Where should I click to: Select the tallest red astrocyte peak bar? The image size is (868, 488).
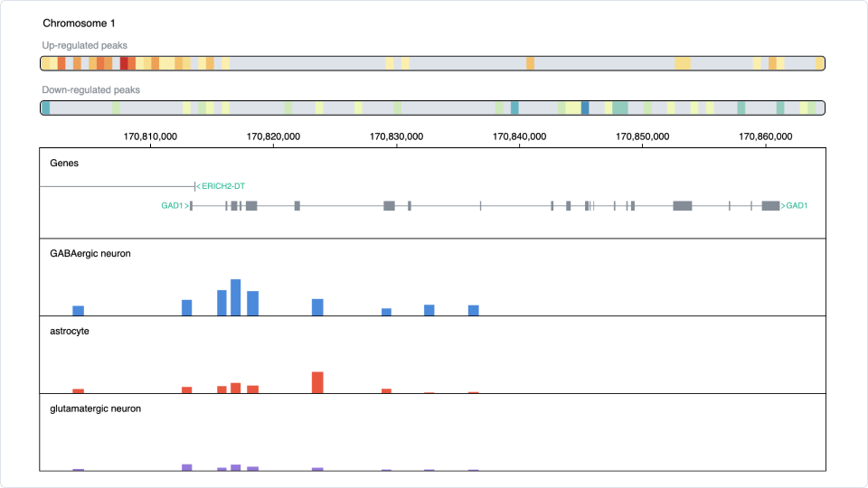[x=317, y=382]
